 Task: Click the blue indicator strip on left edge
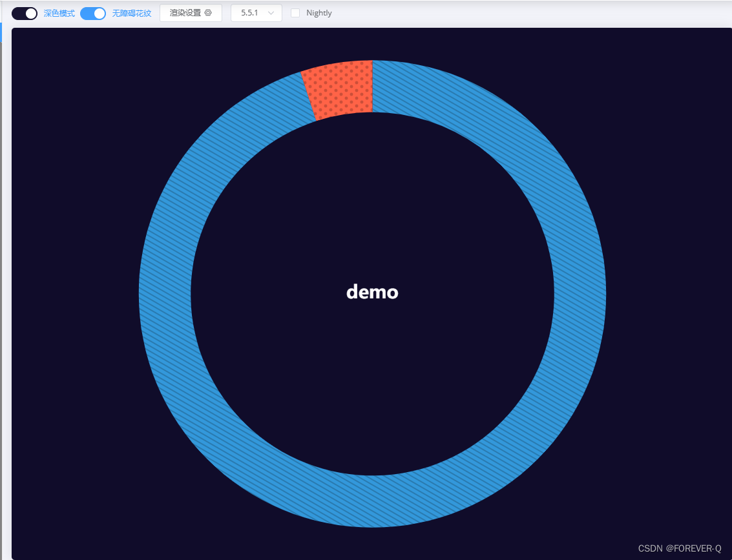pos(2,30)
